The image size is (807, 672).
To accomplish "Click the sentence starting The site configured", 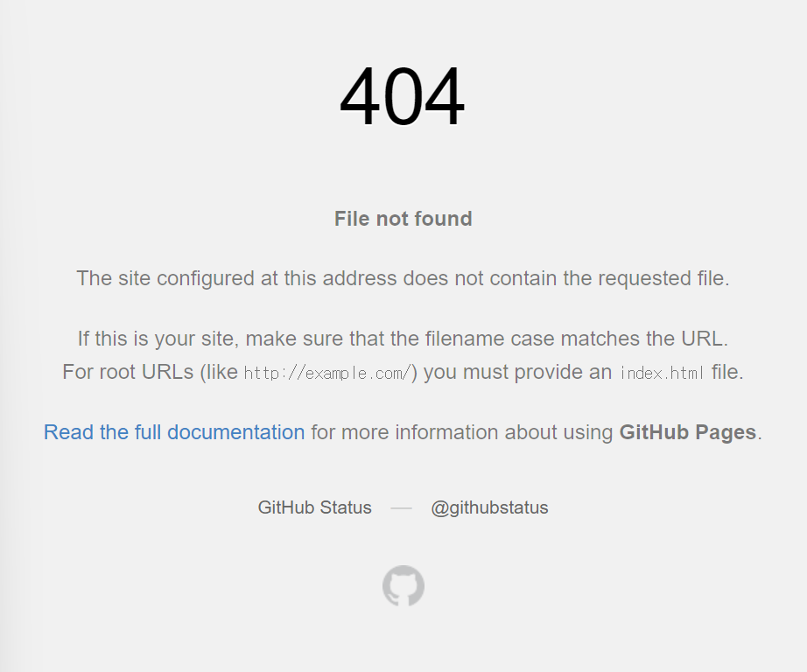I will click(x=403, y=278).
